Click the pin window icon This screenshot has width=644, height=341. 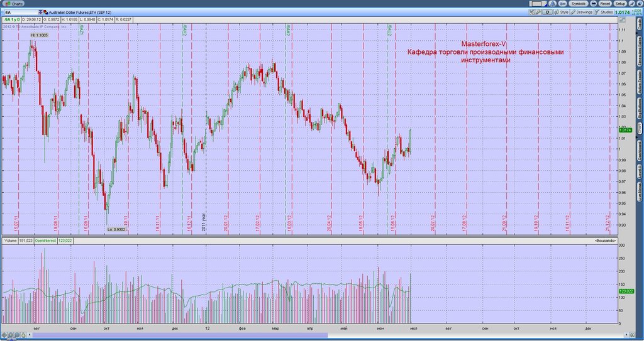(632, 4)
